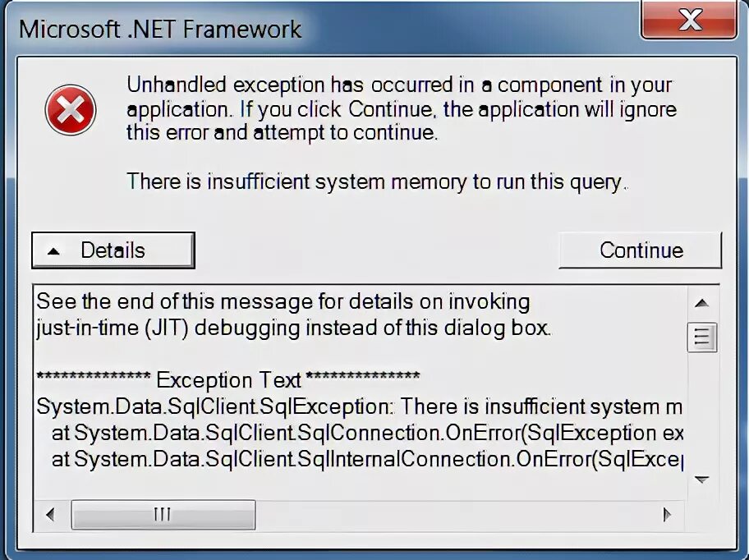Click the horizontal scrollbar's right arrow
This screenshot has width=749, height=560.
click(668, 514)
